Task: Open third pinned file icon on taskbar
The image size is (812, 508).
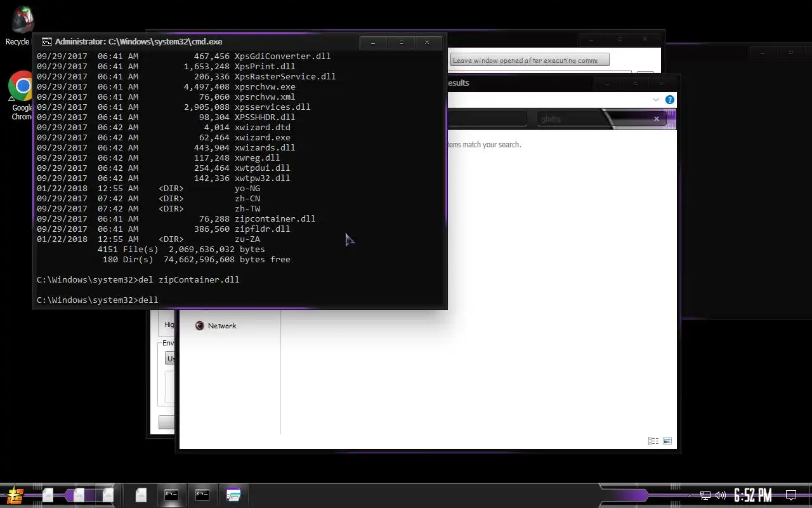Action: (x=108, y=495)
